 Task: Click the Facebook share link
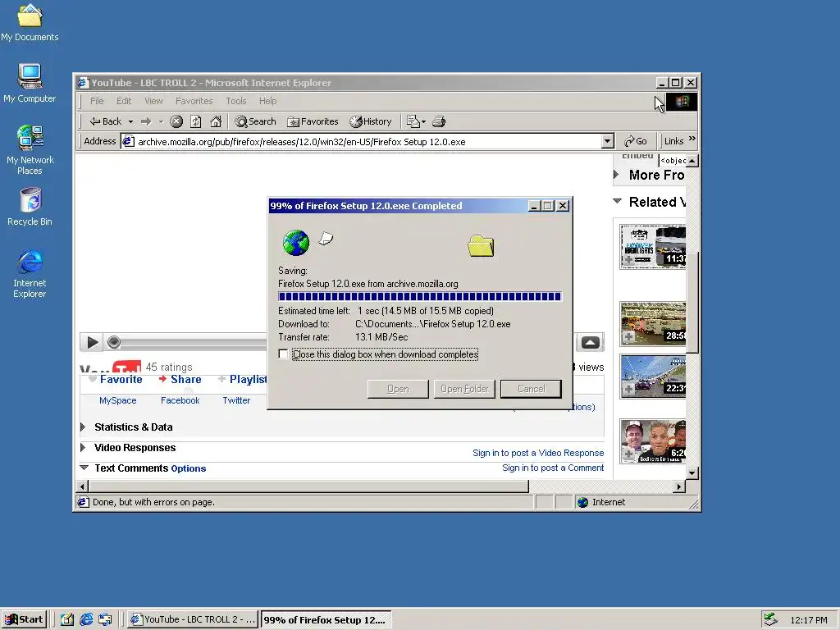tap(180, 400)
